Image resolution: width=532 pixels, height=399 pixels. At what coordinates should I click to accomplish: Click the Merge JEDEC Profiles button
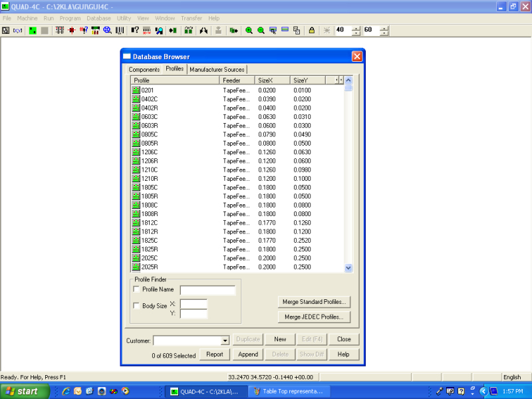coord(314,317)
